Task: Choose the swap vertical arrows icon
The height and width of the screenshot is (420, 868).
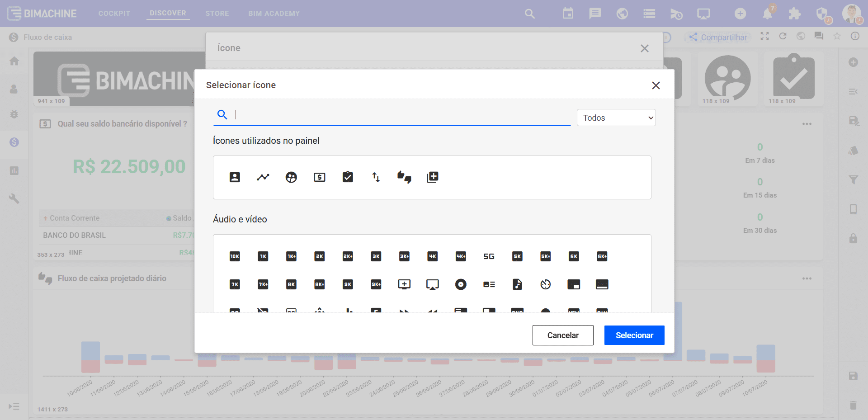Action: pyautogui.click(x=376, y=177)
